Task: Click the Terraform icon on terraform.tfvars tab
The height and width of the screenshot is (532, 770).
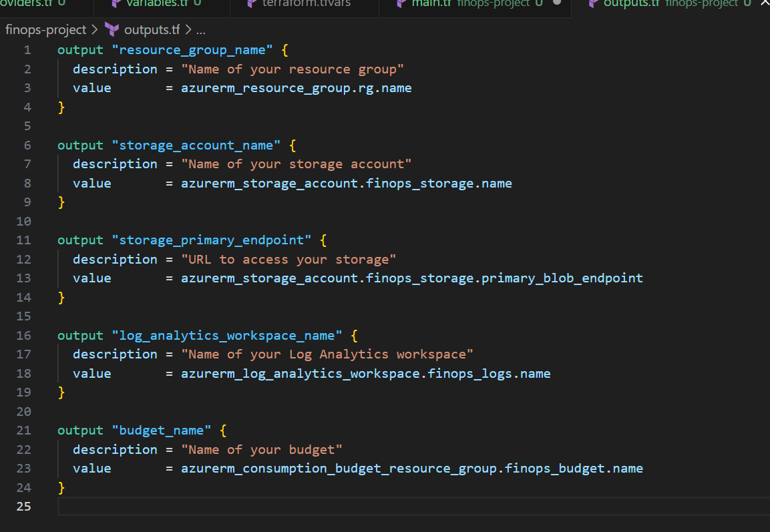Action: pyautogui.click(x=252, y=3)
